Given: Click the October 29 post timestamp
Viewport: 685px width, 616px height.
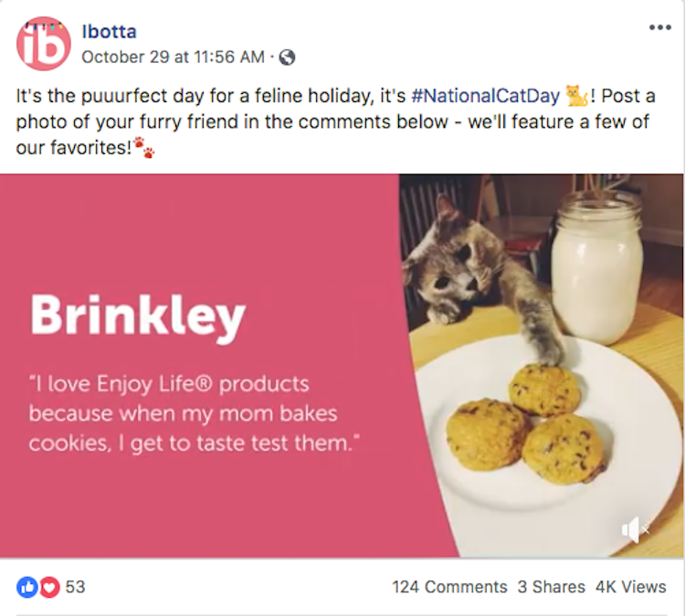Looking at the screenshot, I should tap(173, 57).
